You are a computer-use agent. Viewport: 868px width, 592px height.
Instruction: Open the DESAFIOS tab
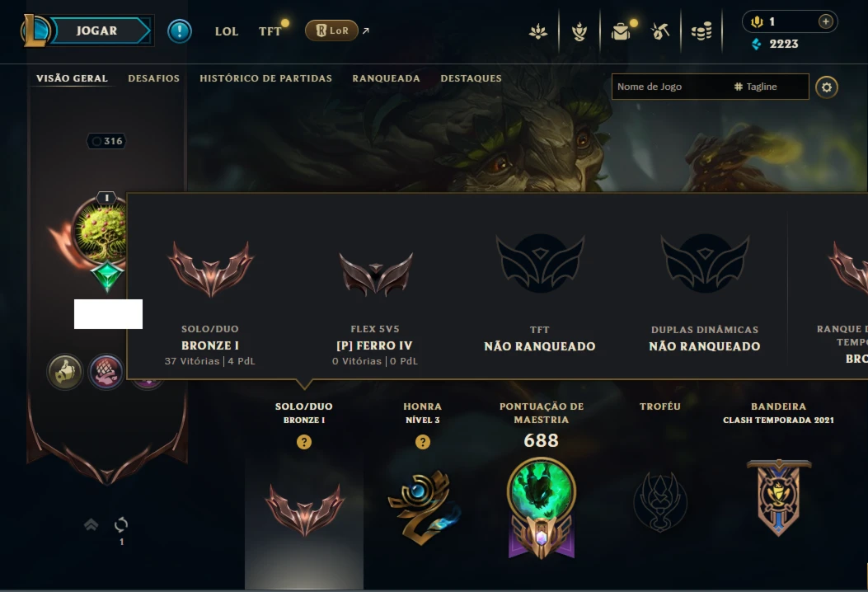pos(154,78)
